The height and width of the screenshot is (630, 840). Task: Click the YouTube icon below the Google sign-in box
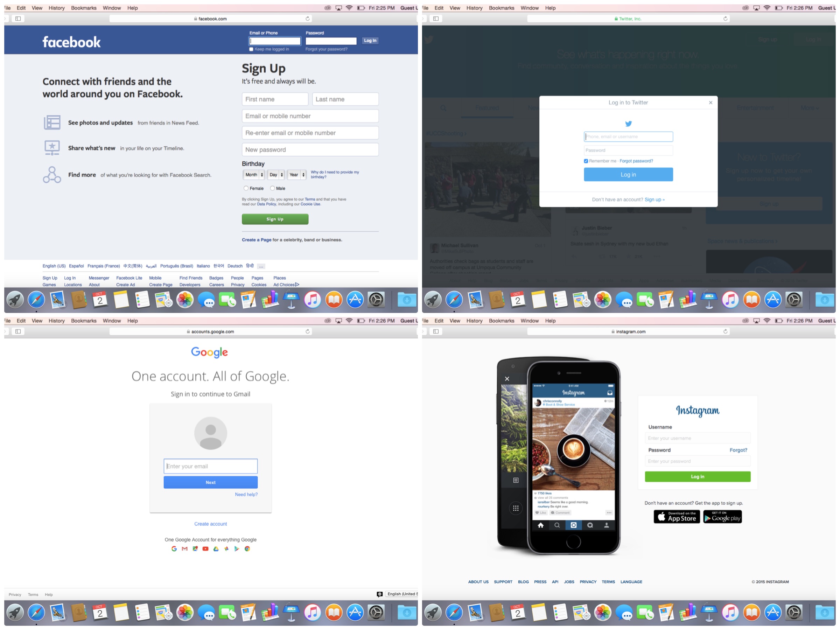205,549
